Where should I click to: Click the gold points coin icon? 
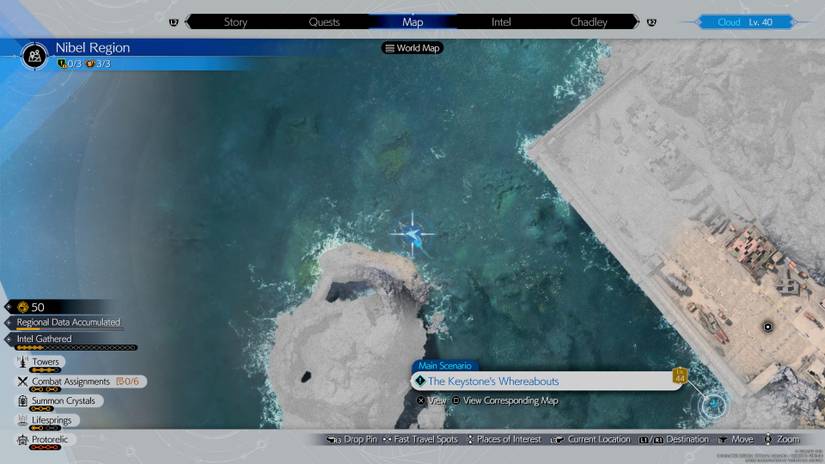pyautogui.click(x=21, y=307)
